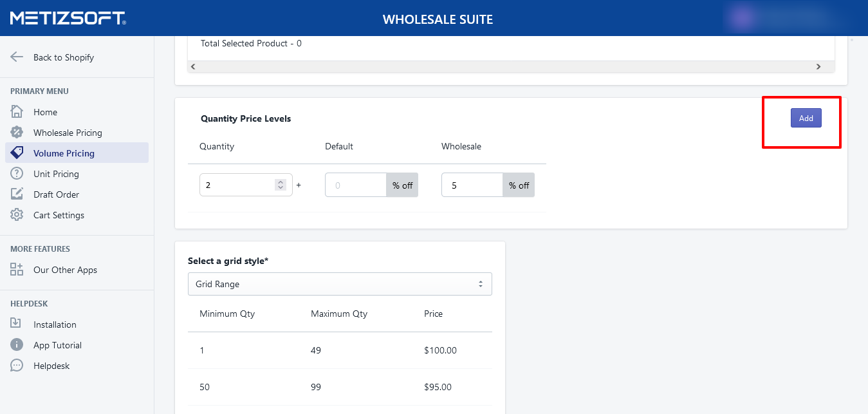Click the Unit Pricing question mark icon

tap(17, 174)
